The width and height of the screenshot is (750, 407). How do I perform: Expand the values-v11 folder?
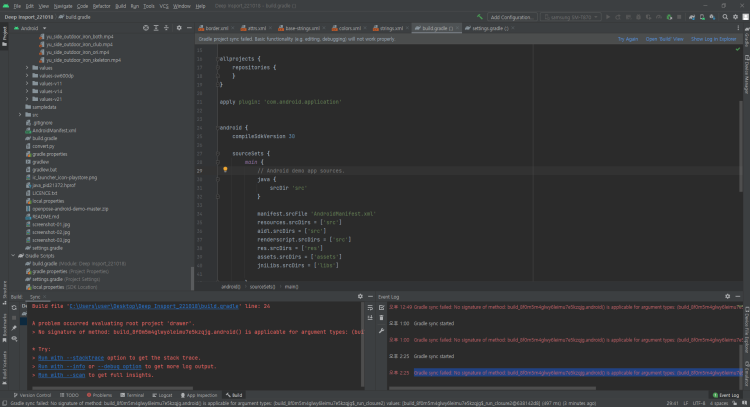tap(27, 84)
